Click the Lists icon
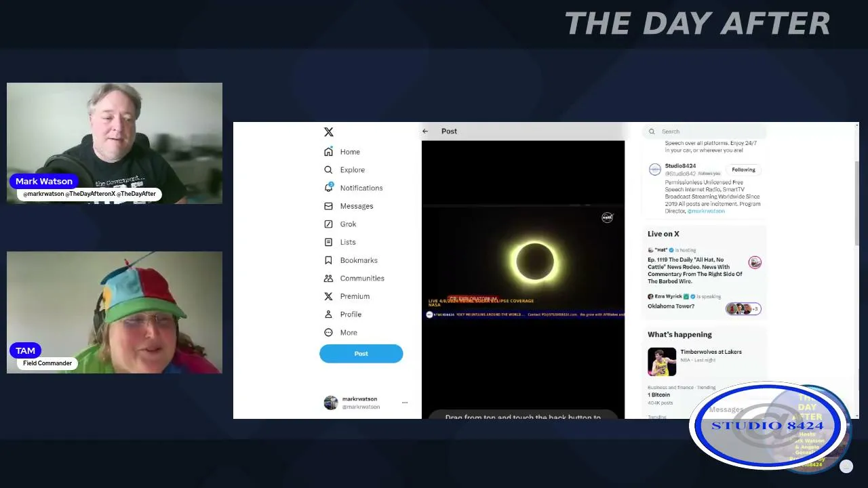The width and height of the screenshot is (868, 488). coord(328,242)
